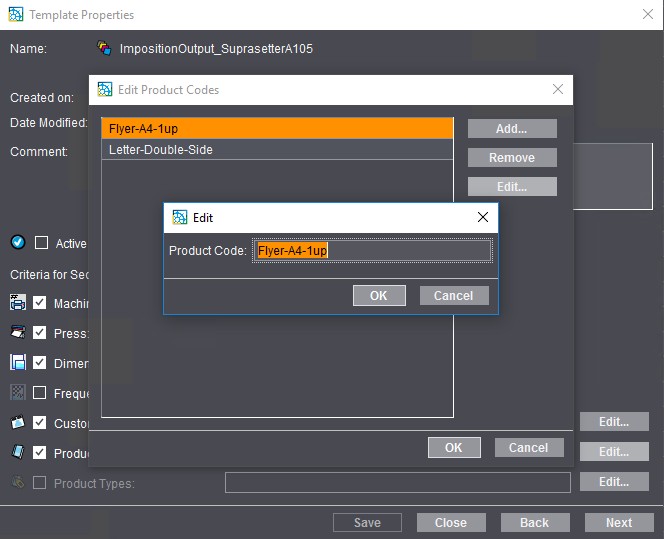Click the Press criterion icon
Screen dimensions: 664x539
(18, 333)
